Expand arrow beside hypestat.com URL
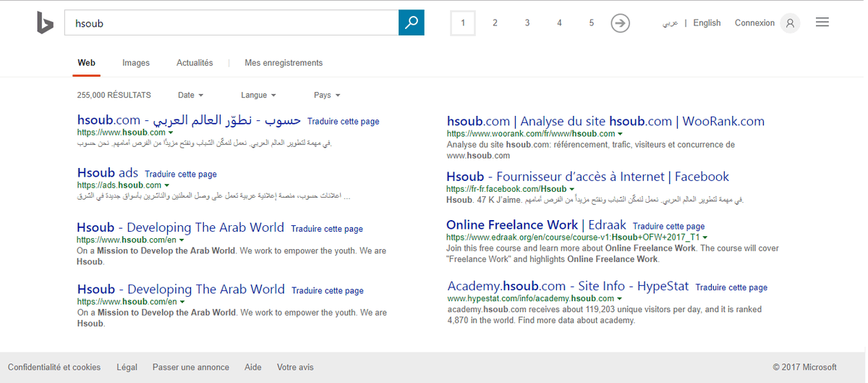This screenshot has width=868, height=383. coord(621,298)
